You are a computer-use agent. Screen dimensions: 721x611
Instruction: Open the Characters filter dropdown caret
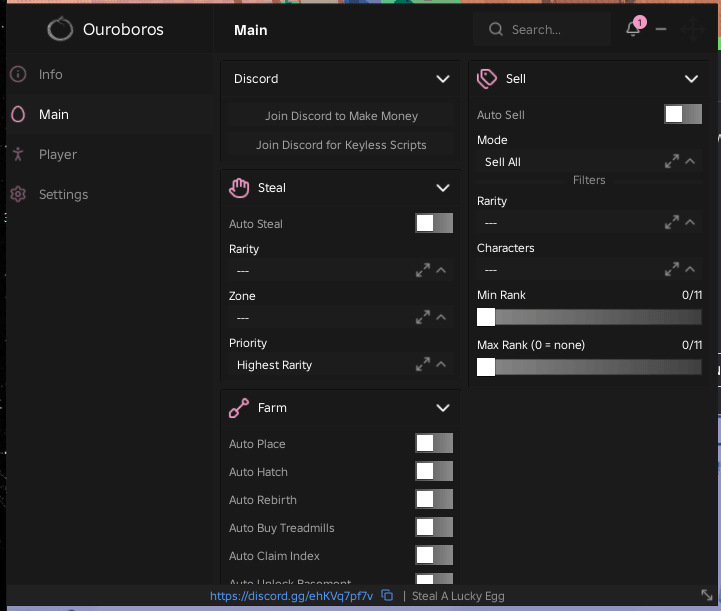tap(690, 269)
